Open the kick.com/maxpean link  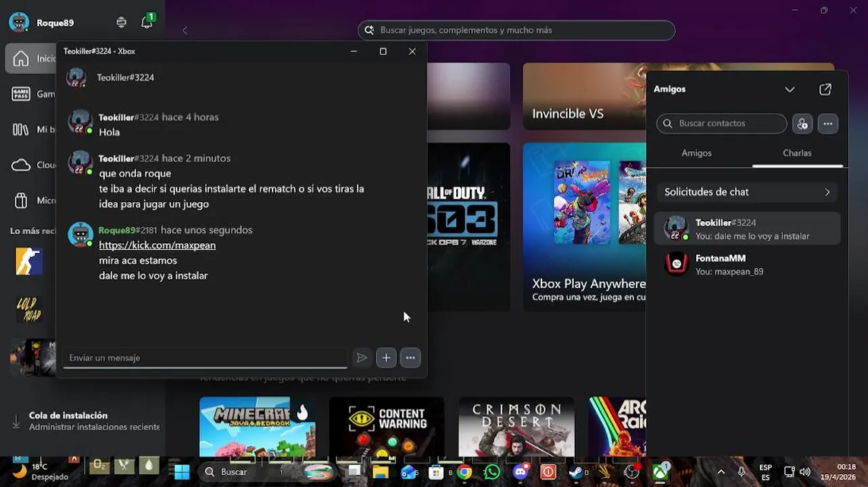pyautogui.click(x=158, y=246)
